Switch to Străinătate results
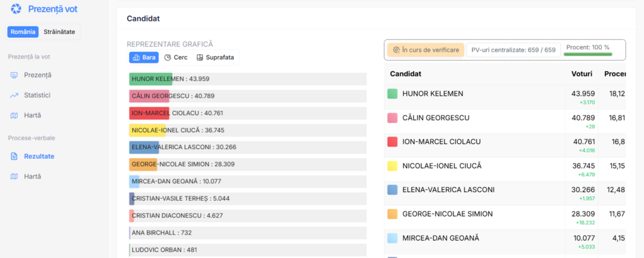The width and height of the screenshot is (644, 258). pos(60,31)
